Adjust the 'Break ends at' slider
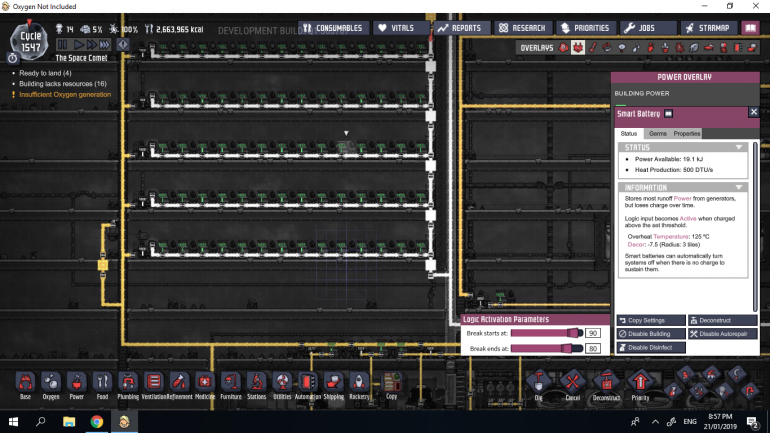The image size is (770, 433). tap(546, 349)
